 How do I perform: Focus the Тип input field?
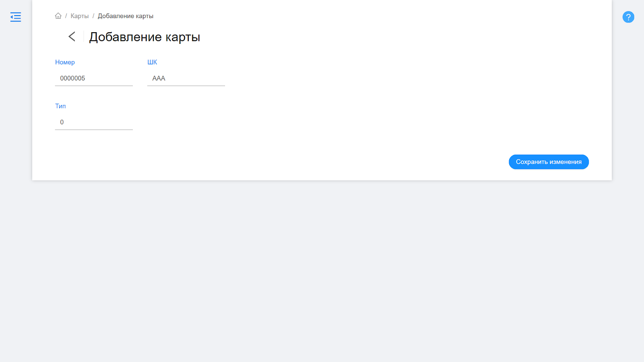coord(94,122)
